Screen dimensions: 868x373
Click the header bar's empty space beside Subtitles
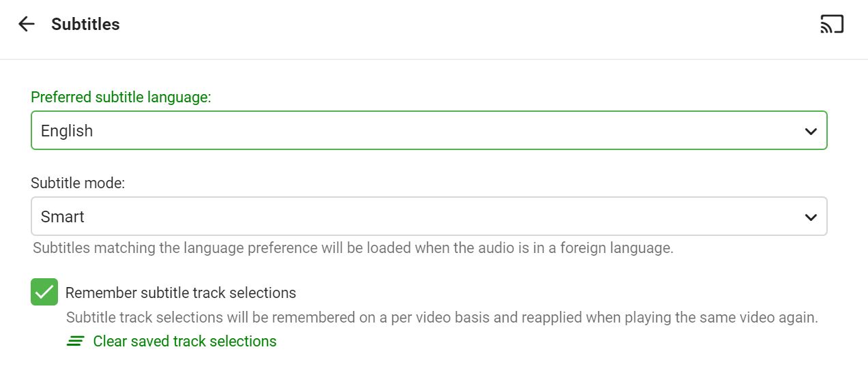(x=464, y=25)
